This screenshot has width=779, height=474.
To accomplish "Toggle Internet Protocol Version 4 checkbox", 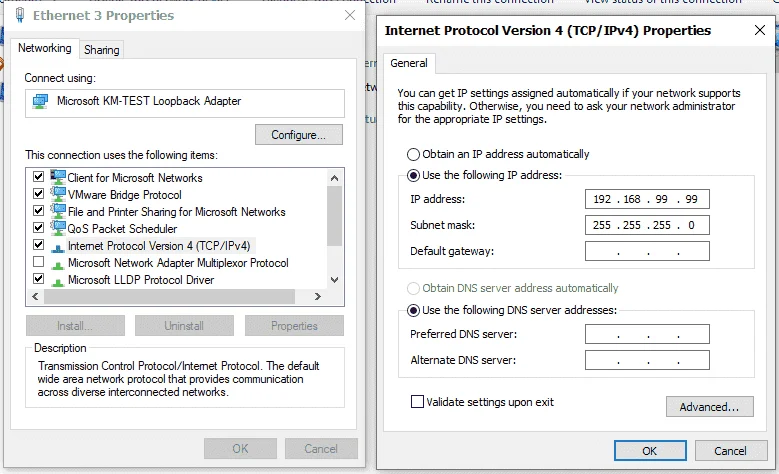I will coord(38,244).
